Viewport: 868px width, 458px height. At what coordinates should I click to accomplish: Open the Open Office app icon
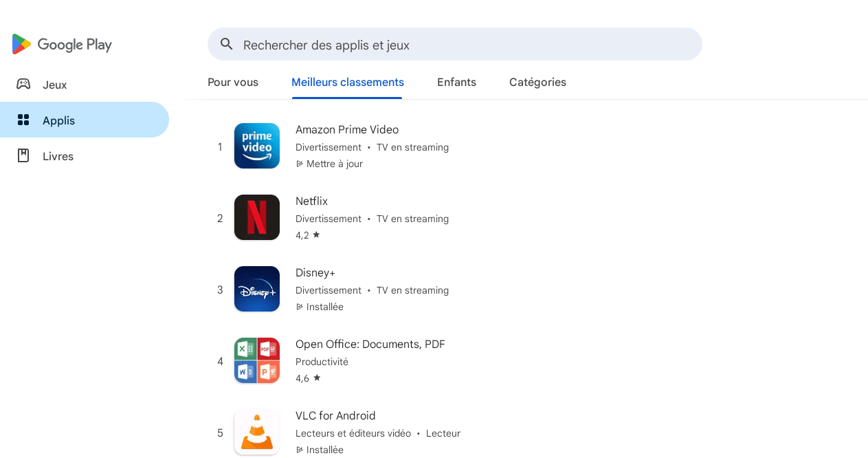coord(257,360)
